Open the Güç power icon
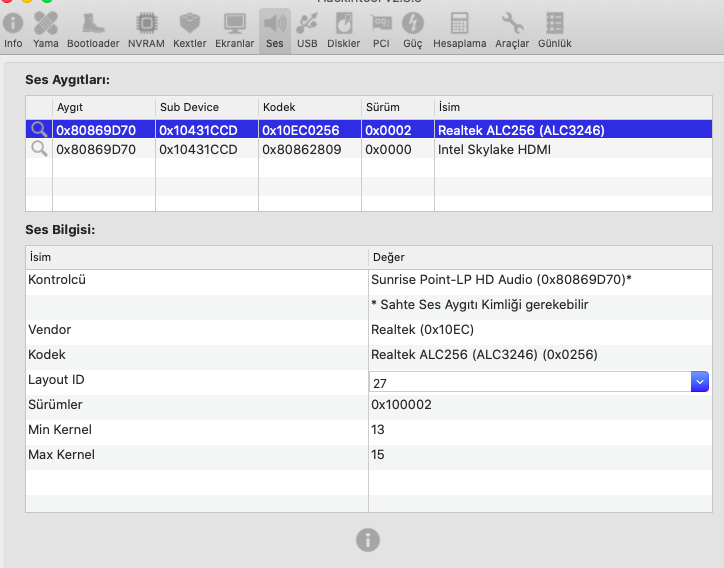The width and height of the screenshot is (724, 568). 412,28
